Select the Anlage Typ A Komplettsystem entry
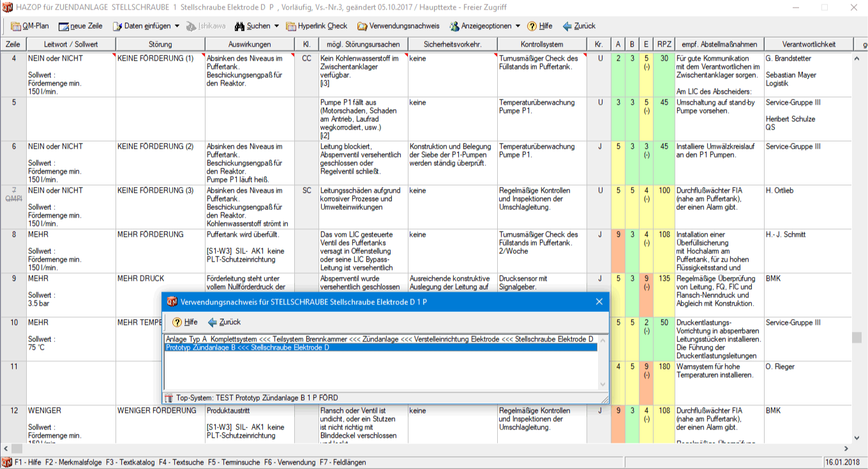 380,339
